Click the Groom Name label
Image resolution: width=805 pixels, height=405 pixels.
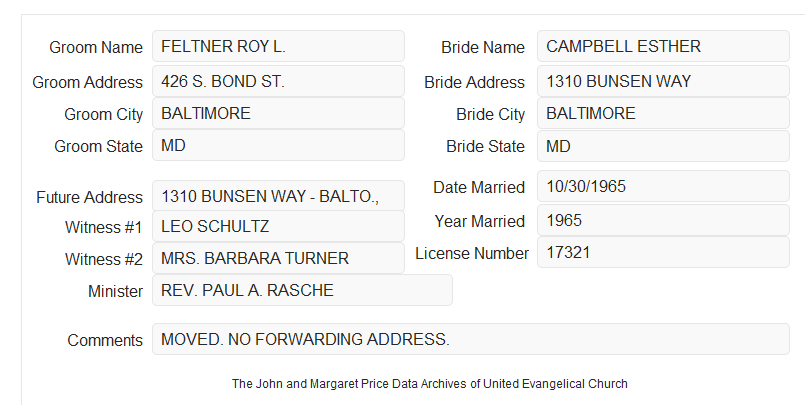click(96, 47)
